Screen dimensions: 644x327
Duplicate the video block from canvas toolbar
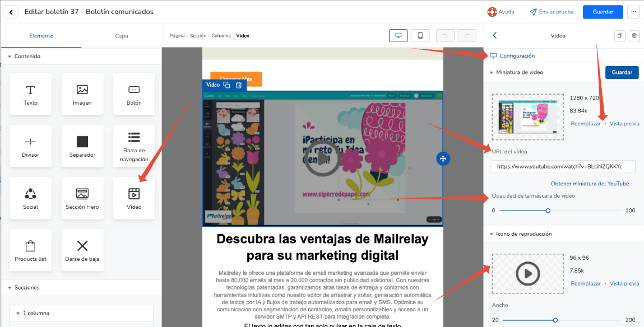coord(226,85)
